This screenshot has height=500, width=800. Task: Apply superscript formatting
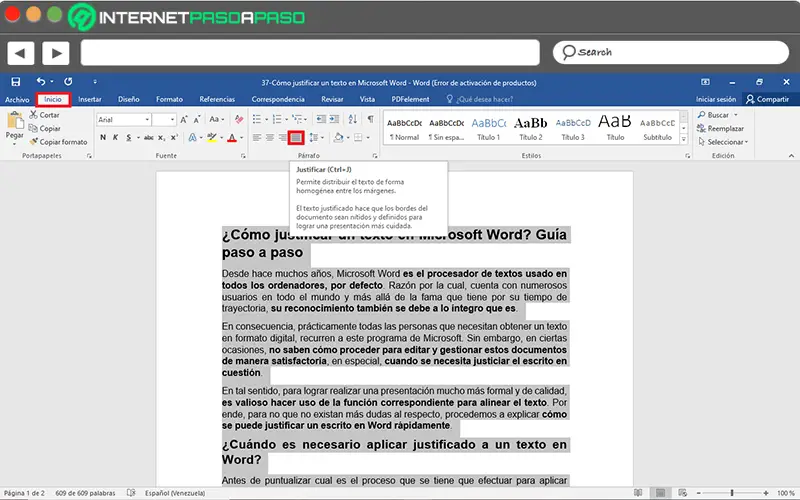[174, 138]
